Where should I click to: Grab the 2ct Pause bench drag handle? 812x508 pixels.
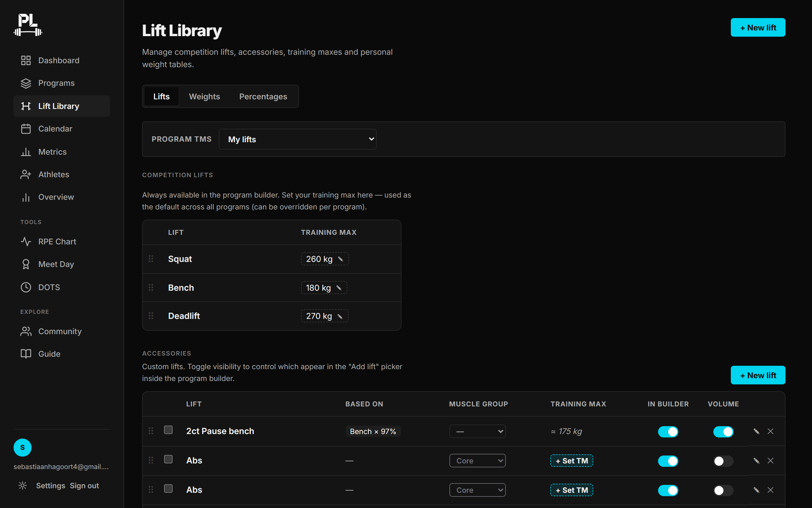(151, 431)
